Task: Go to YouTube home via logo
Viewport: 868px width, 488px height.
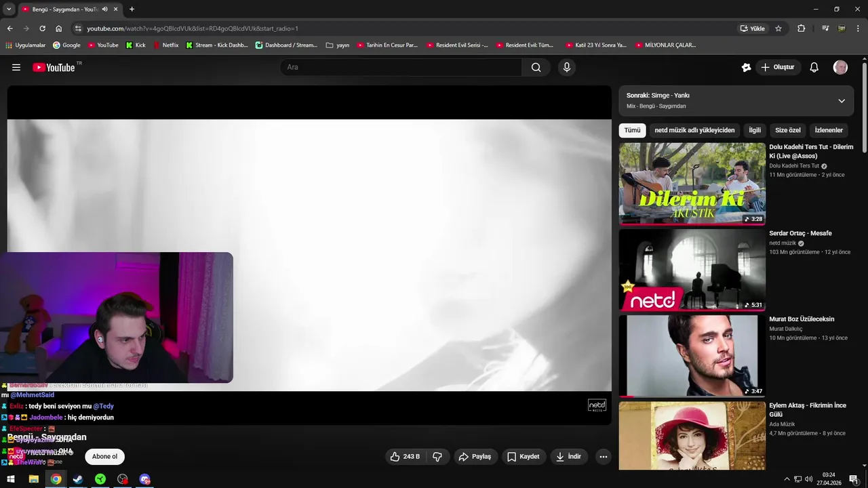Action: (x=54, y=67)
